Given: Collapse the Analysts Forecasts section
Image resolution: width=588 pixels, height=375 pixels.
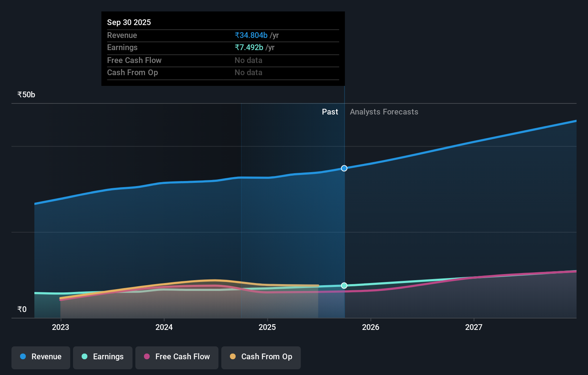Looking at the screenshot, I should tap(384, 112).
